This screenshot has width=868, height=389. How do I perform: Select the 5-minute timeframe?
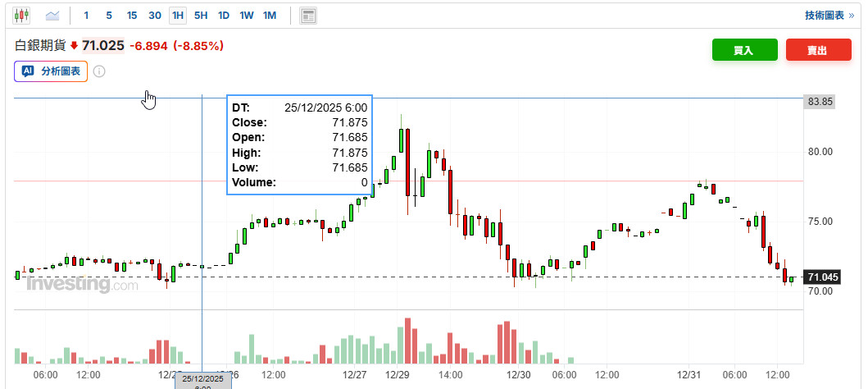click(x=109, y=16)
